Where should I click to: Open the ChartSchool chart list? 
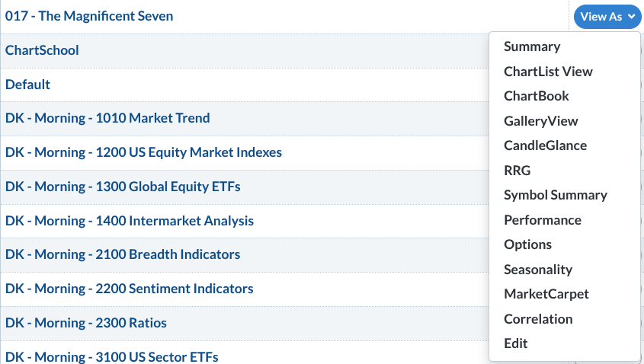[x=42, y=50]
